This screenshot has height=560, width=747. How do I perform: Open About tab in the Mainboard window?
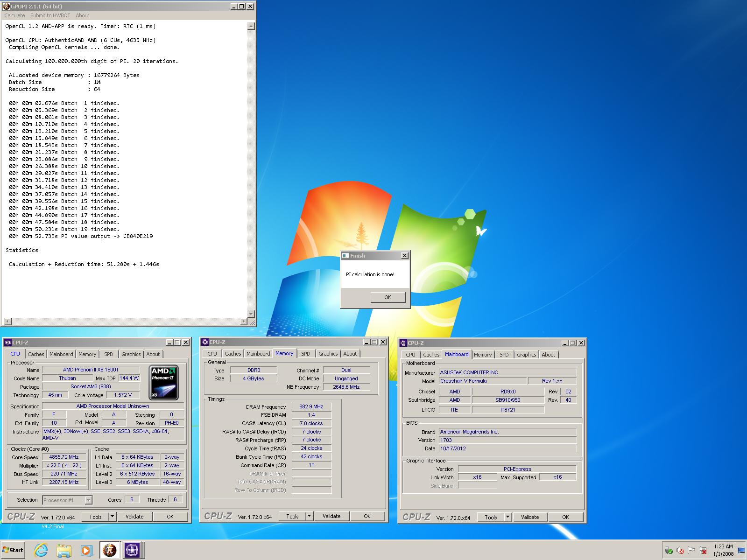point(548,355)
